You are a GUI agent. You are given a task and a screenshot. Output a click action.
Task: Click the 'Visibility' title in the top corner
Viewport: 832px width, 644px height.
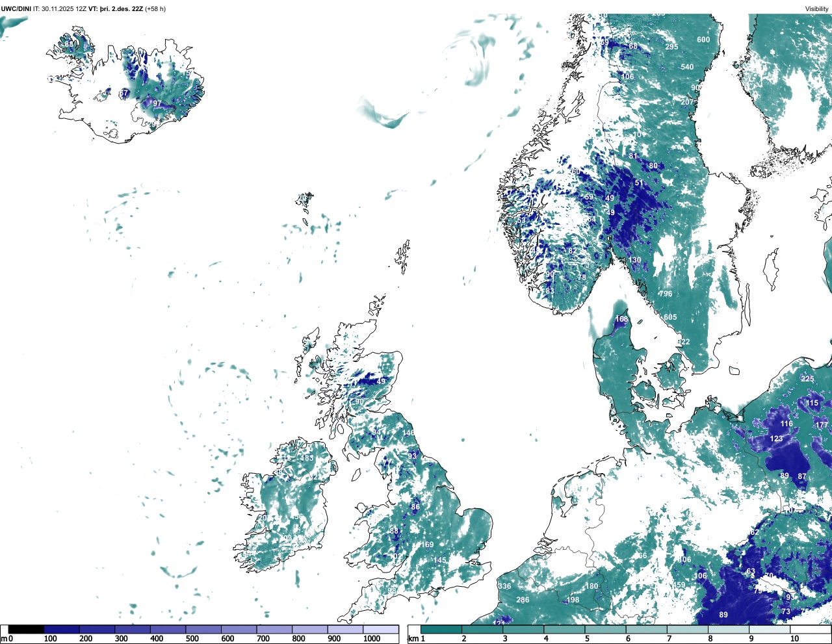[817, 8]
